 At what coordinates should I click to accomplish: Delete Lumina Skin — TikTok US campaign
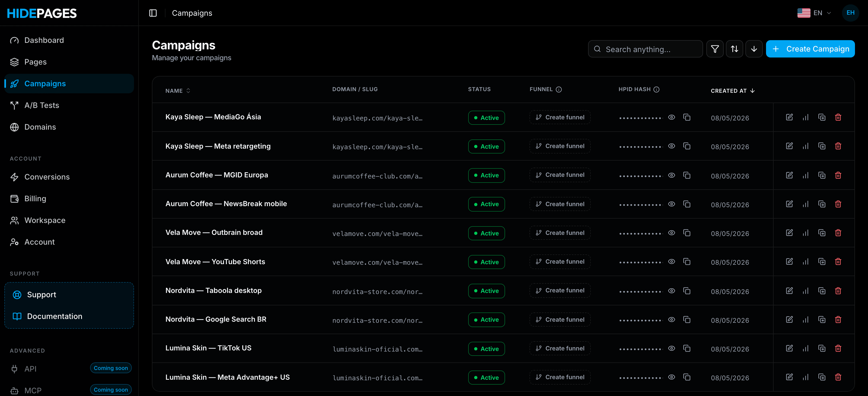(x=838, y=348)
